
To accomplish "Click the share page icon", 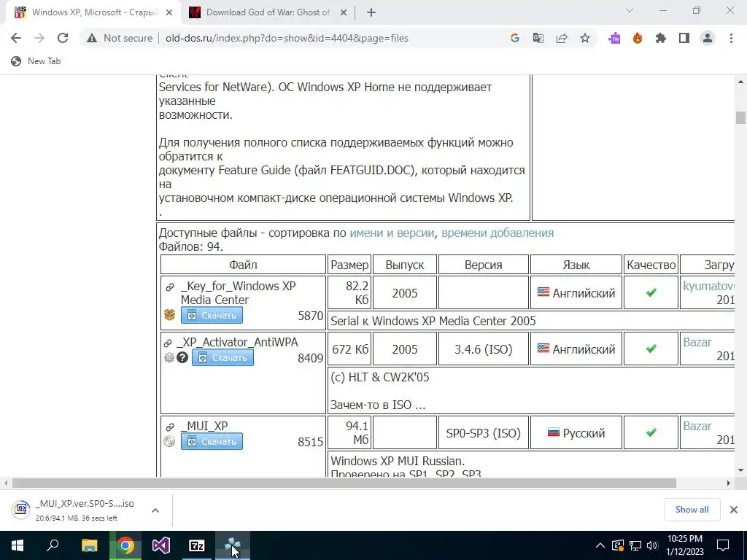I will [x=562, y=38].
